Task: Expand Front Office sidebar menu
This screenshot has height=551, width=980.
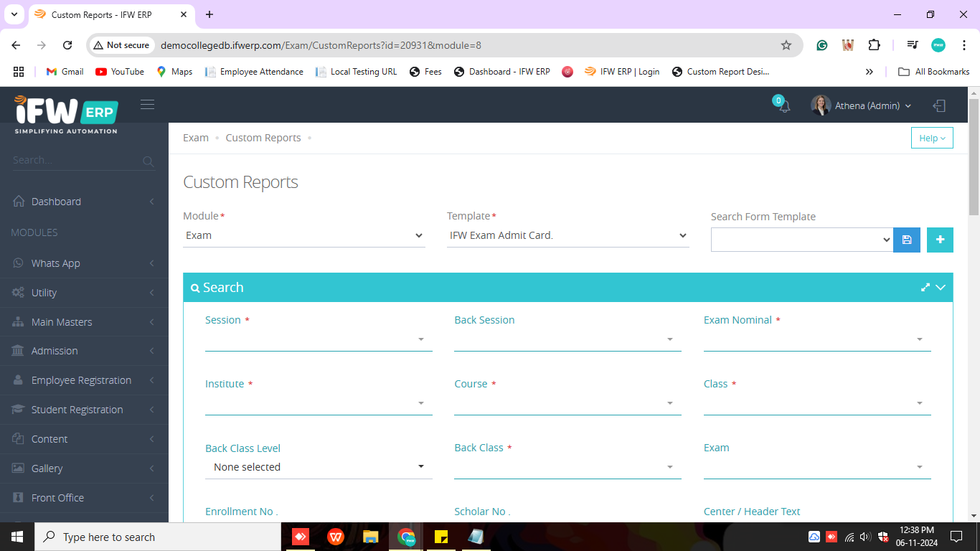Action: click(x=84, y=498)
